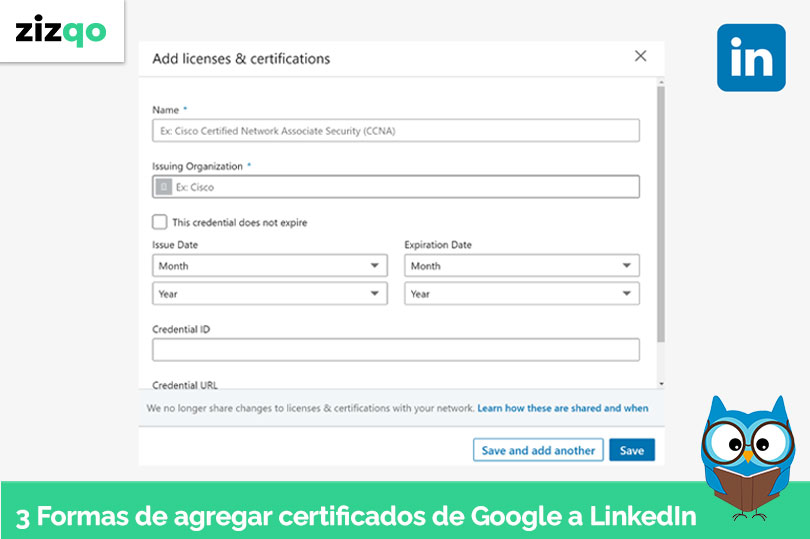Viewport: 810px width, 539px height.
Task: Open the Issue Date Year dropdown
Action: (x=270, y=294)
